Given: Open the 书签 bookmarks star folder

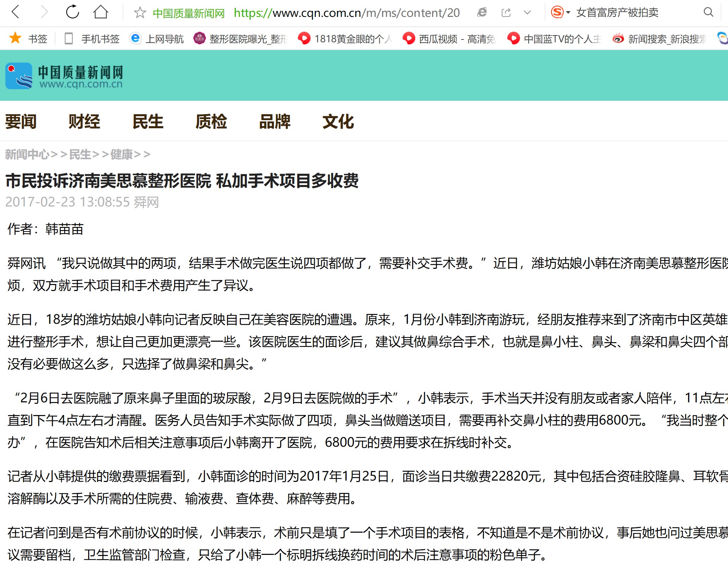Looking at the screenshot, I should (x=28, y=38).
